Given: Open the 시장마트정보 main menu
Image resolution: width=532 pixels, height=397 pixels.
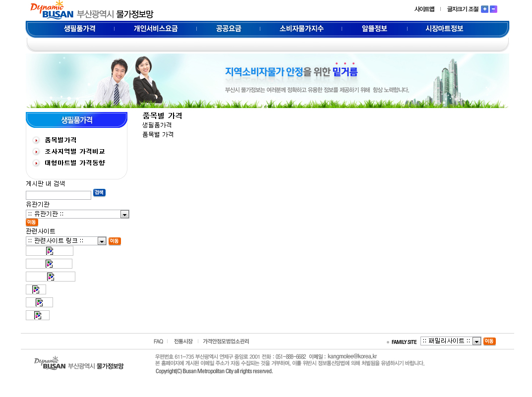Looking at the screenshot, I should (444, 28).
